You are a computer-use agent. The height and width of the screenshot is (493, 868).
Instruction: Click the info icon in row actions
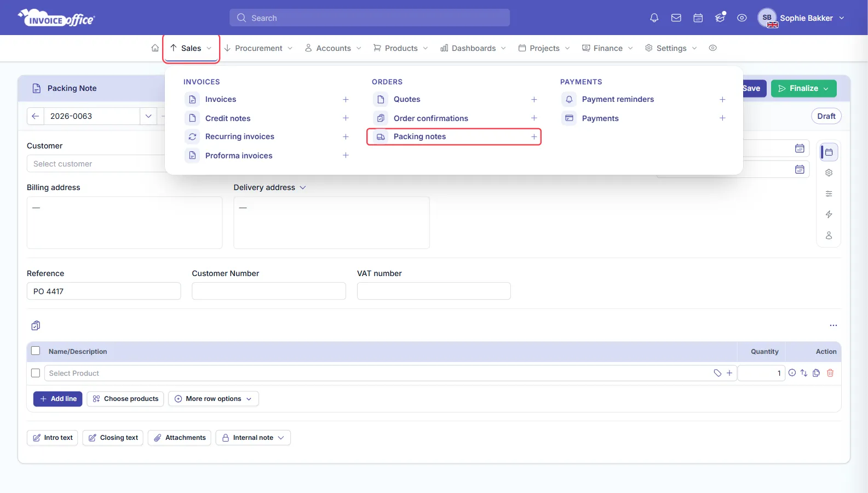[792, 373]
